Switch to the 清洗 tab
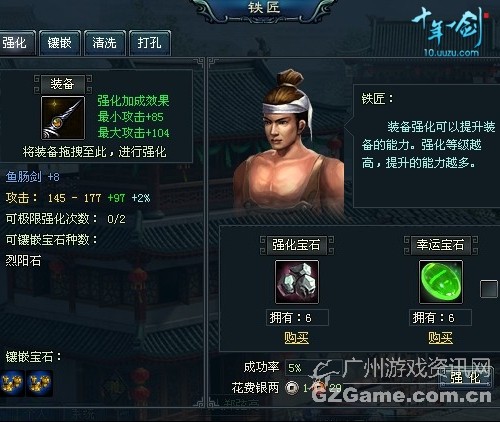 [x=105, y=43]
